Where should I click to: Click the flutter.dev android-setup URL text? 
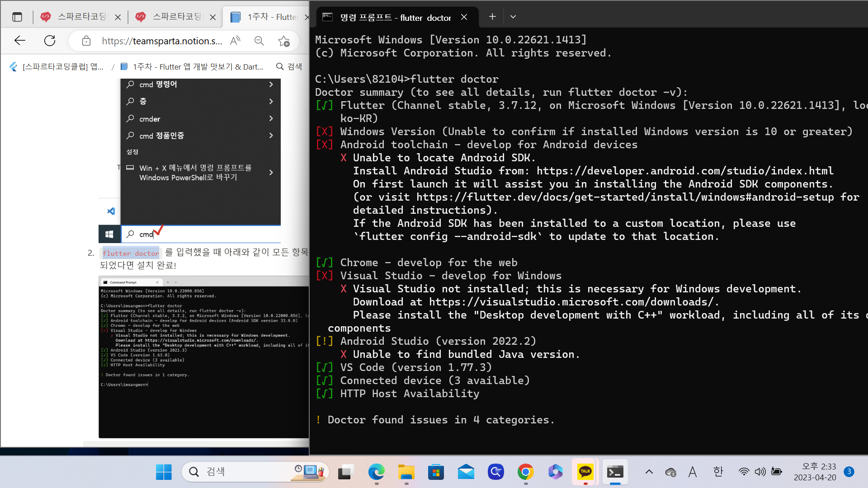(625, 197)
